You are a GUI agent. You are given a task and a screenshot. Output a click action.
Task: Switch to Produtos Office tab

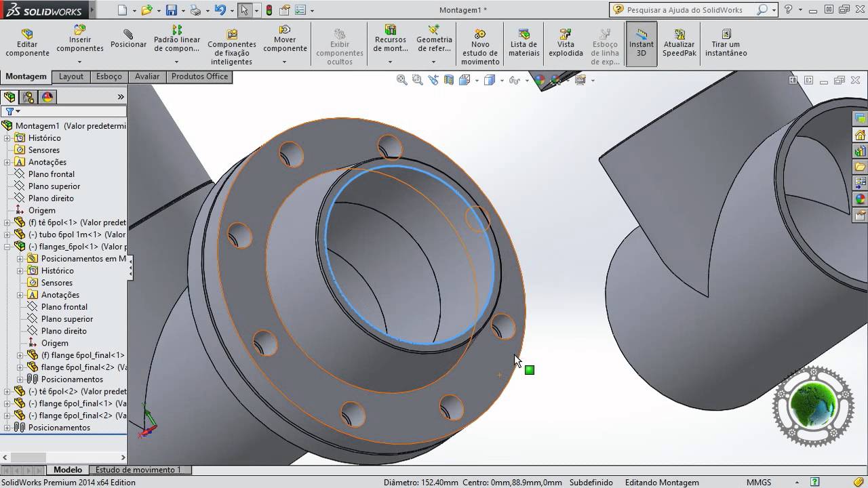pyautogui.click(x=199, y=77)
